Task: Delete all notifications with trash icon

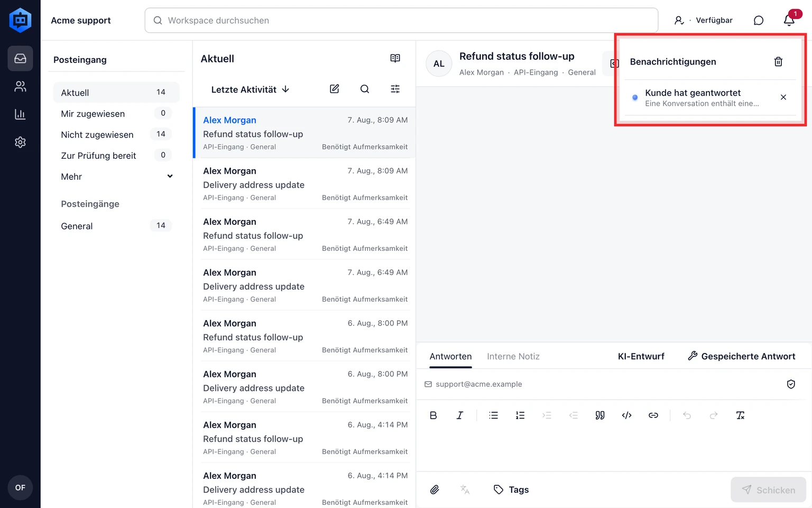Action: coord(778,62)
